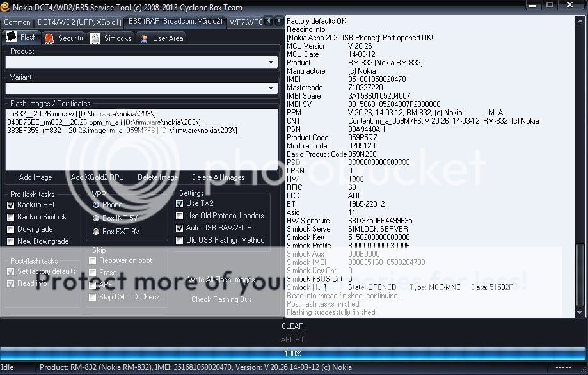
Task: Click the Cyclone app logo in title bar
Action: (x=6, y=8)
